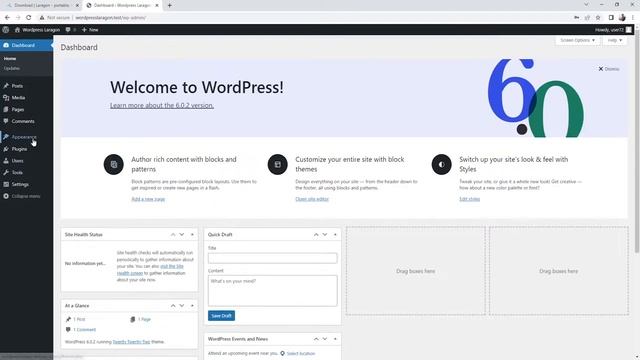This screenshot has height=360, width=640.
Task: Open Users in the sidebar
Action: coord(17,161)
